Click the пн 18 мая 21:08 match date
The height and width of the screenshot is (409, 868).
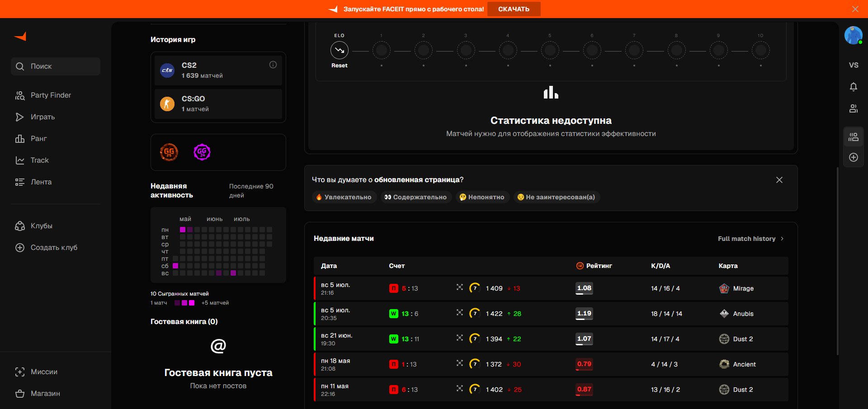(335, 365)
